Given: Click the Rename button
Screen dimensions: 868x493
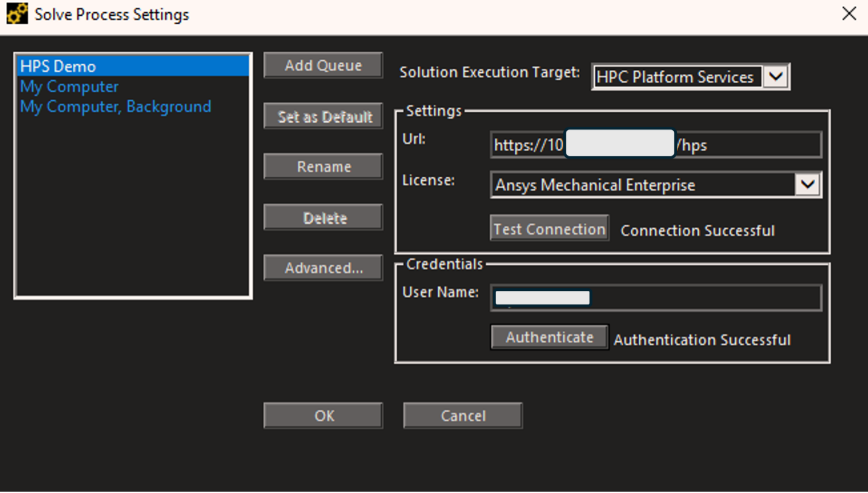Looking at the screenshot, I should (323, 166).
